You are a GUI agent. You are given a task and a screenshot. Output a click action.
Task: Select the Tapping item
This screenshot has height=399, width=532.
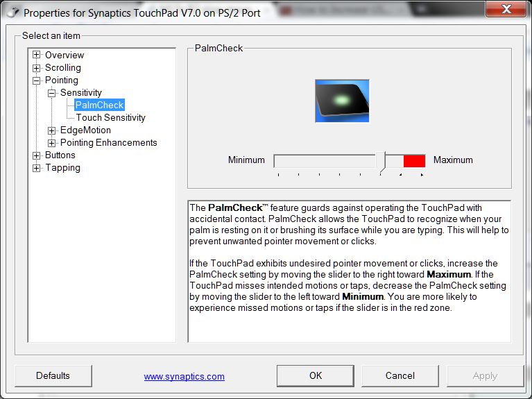[x=62, y=168]
